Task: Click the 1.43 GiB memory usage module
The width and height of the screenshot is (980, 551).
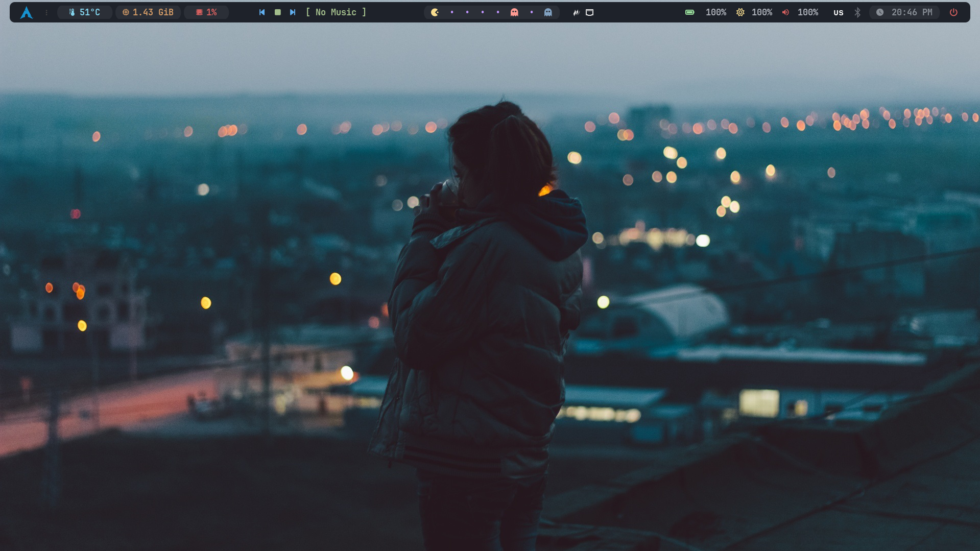Action: click(x=148, y=12)
